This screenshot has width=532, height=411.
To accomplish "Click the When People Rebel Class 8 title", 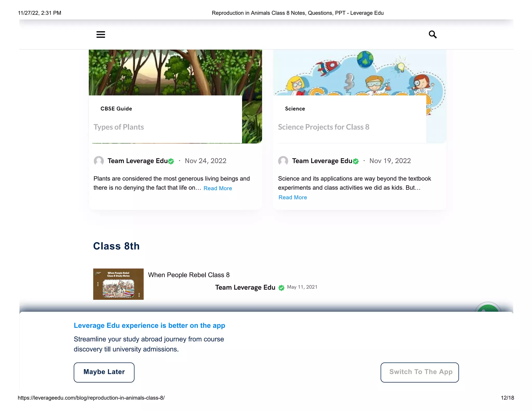I will coord(189,275).
